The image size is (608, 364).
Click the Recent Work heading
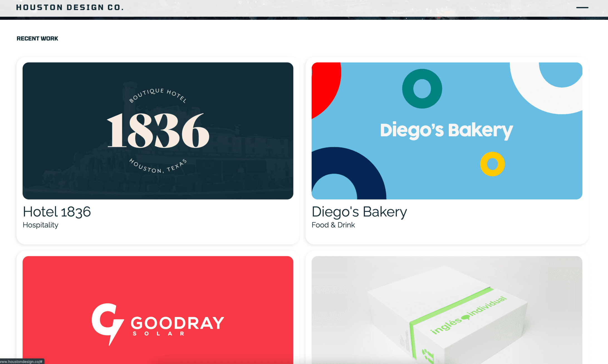37,38
